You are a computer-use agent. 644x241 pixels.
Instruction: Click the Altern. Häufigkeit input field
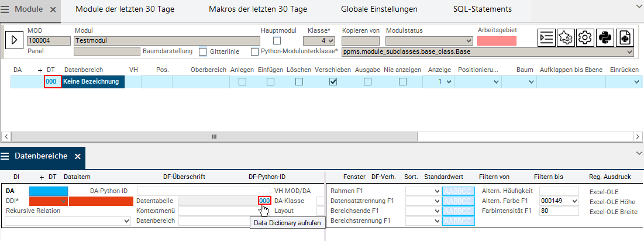(x=559, y=191)
